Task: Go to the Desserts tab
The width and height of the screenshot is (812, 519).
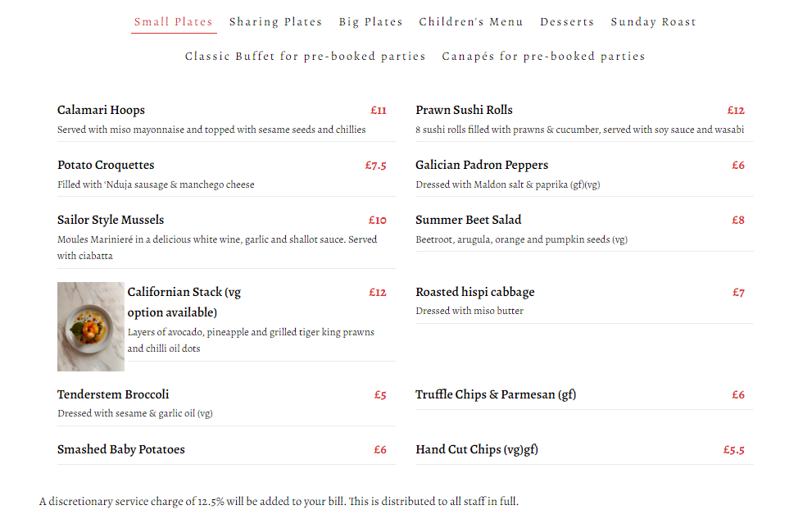Action: point(567,22)
